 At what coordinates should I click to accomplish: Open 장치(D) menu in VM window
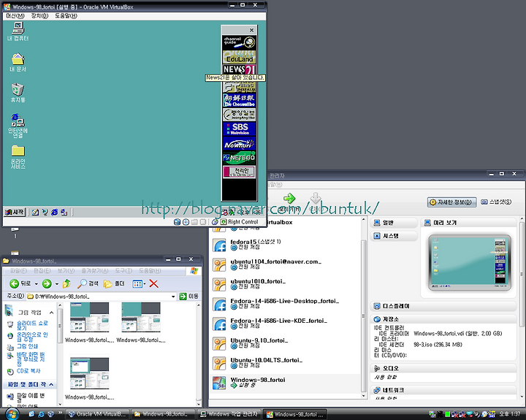click(x=39, y=16)
